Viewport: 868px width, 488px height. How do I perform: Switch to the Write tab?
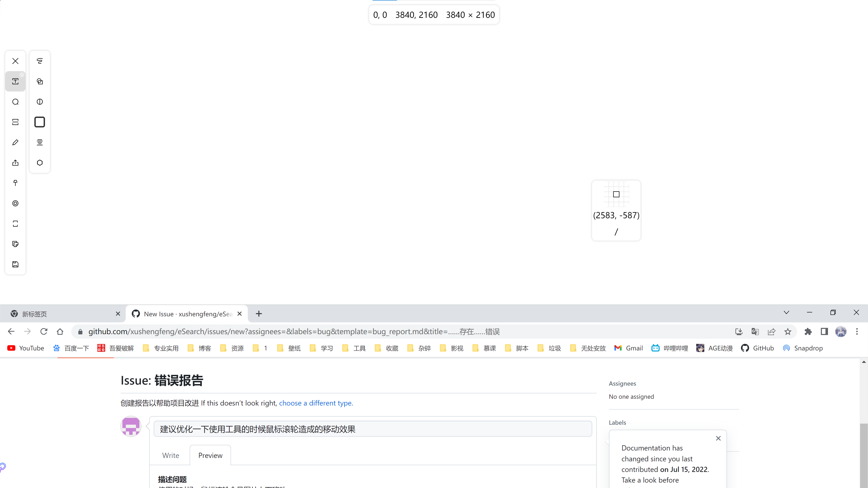click(170, 455)
